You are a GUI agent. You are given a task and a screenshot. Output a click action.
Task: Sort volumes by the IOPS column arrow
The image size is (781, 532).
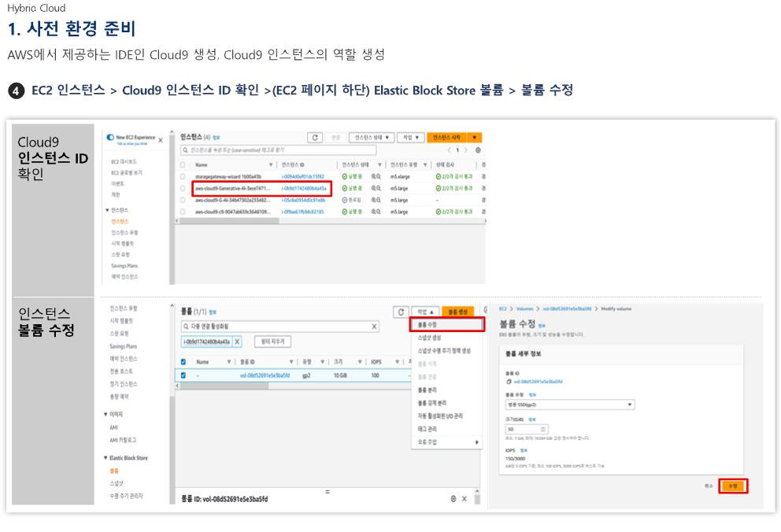tap(397, 362)
